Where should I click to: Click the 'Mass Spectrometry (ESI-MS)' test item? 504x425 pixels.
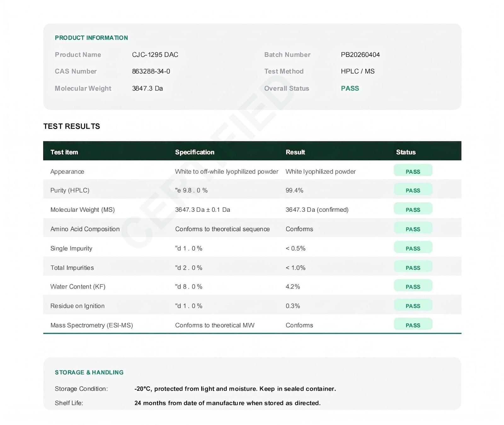coord(91,325)
